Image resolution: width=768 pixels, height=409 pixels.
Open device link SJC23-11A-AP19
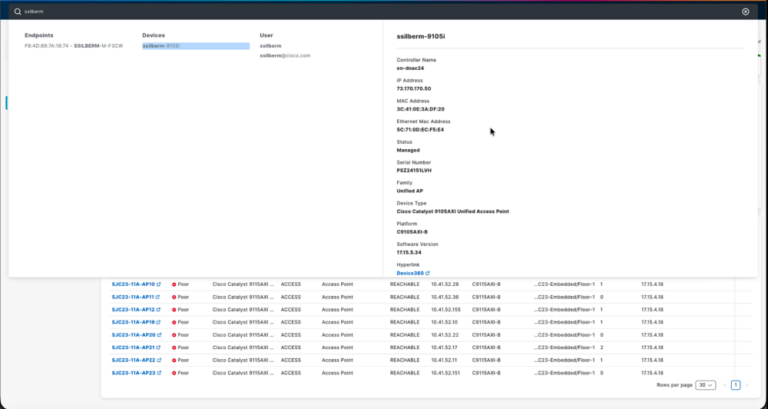[133, 322]
